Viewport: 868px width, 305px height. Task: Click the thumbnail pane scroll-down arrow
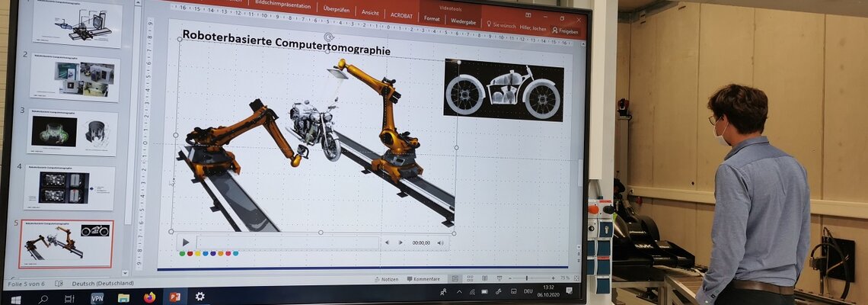[x=125, y=274]
